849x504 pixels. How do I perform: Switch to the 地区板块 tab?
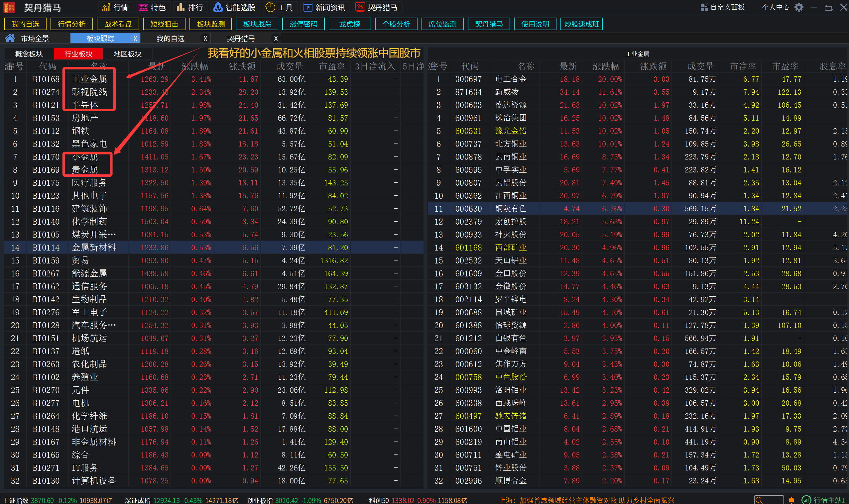point(127,54)
